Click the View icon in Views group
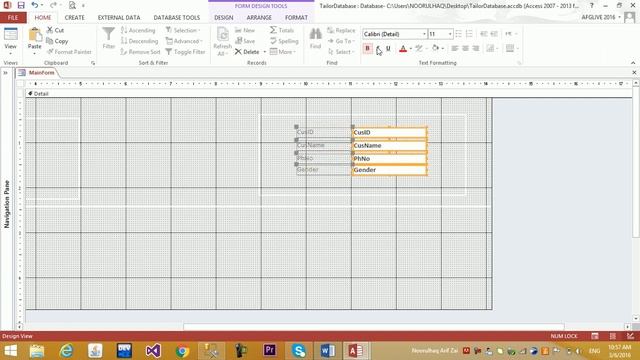Screen dimensions: 640x360 (11, 34)
